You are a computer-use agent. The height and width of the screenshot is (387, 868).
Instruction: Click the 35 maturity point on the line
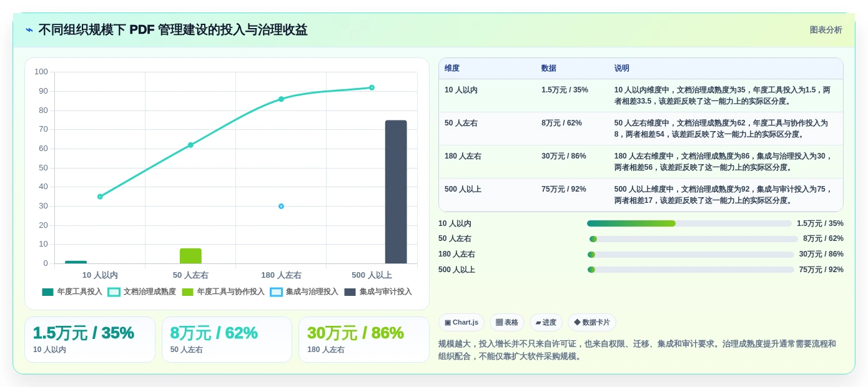[x=100, y=197]
